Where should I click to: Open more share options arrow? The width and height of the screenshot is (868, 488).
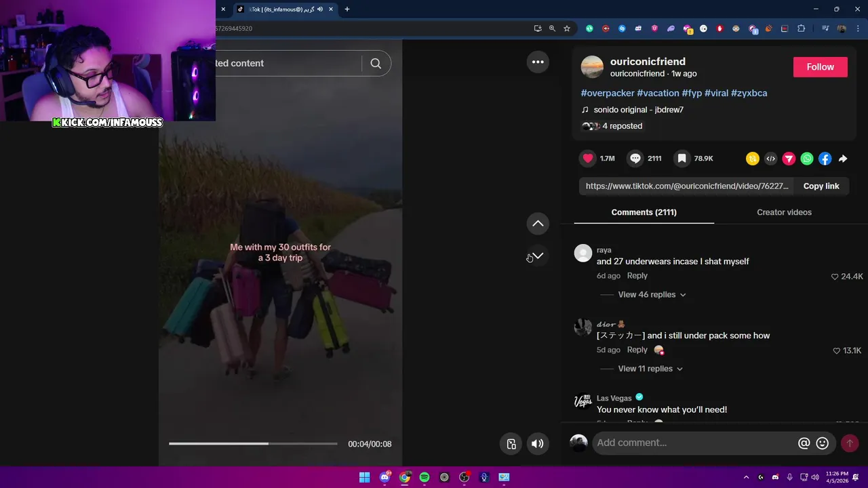[843, 159]
